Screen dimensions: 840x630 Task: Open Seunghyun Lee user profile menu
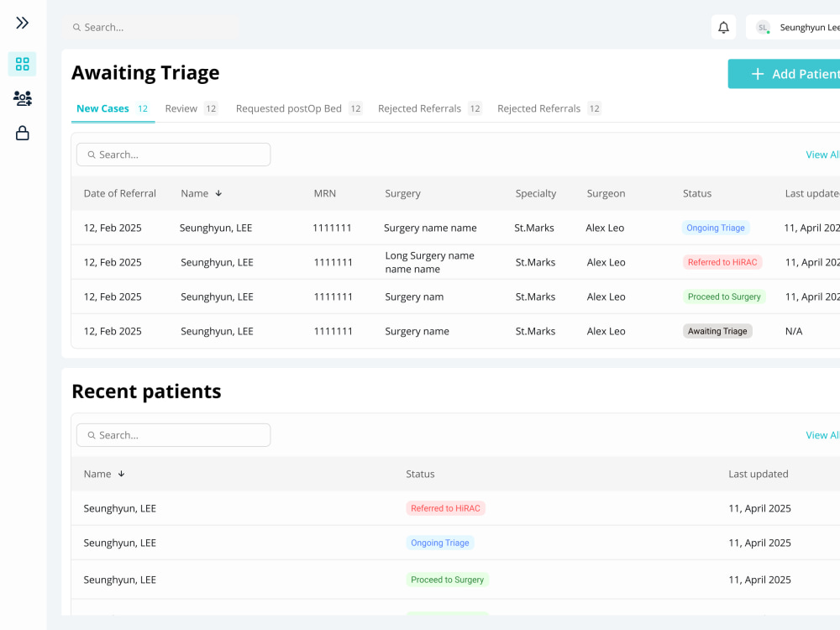click(793, 28)
